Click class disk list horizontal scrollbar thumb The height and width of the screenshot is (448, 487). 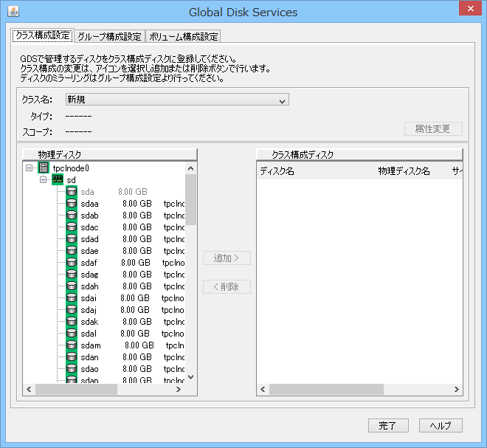click(326, 389)
